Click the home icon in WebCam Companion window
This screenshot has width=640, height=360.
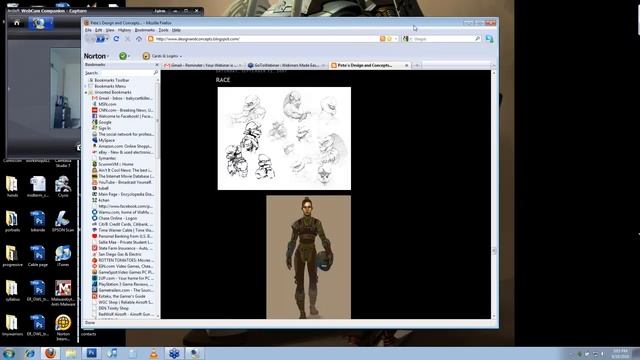point(17,23)
